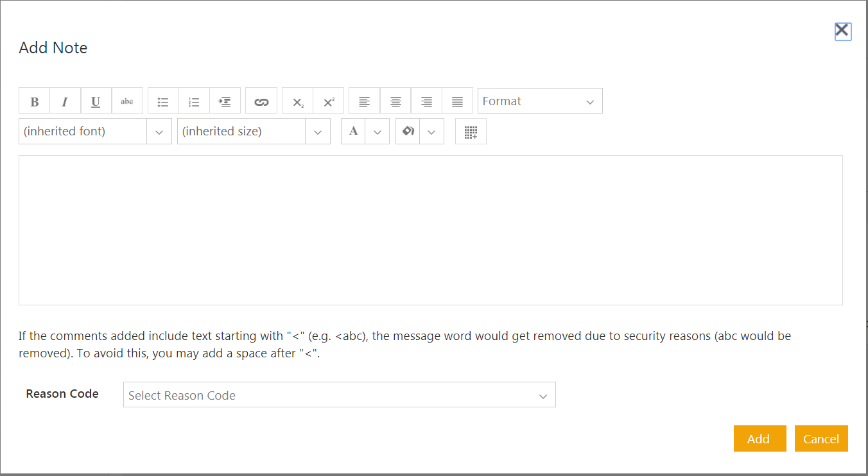Apply subscript formatting
The height and width of the screenshot is (476, 868).
pos(298,101)
